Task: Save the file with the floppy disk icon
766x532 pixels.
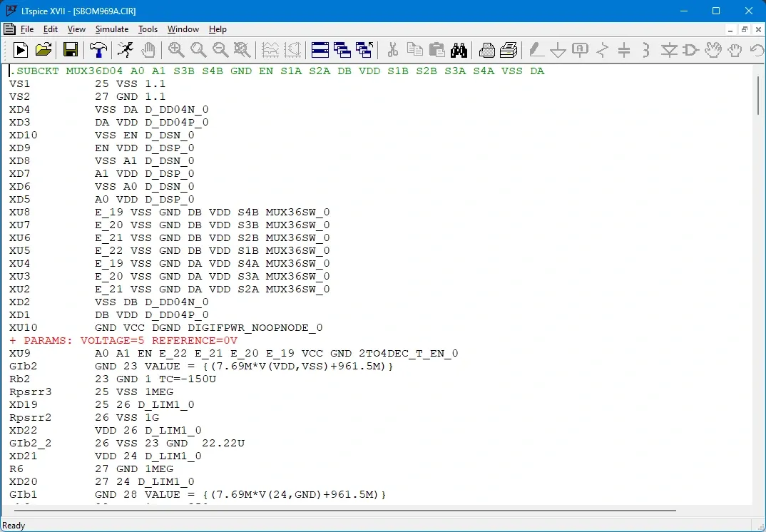Action: tap(71, 50)
